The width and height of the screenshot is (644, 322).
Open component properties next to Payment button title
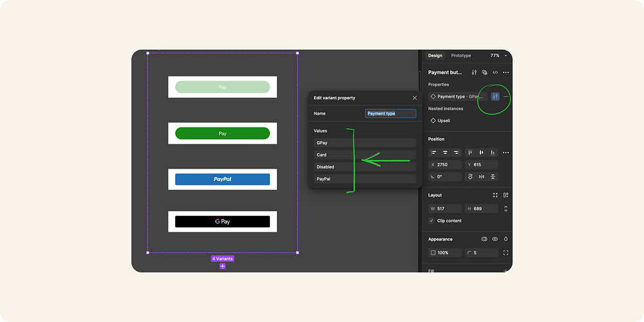[x=475, y=72]
